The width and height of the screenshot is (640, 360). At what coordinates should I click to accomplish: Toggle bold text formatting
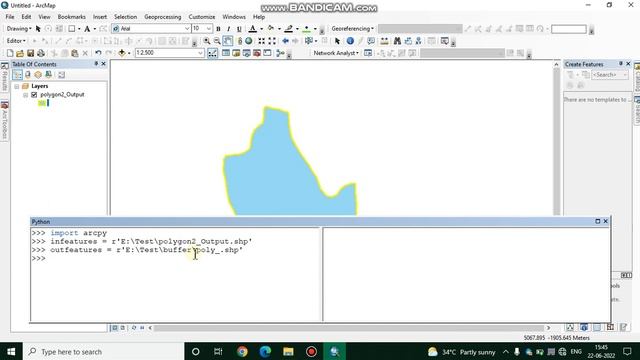point(218,29)
